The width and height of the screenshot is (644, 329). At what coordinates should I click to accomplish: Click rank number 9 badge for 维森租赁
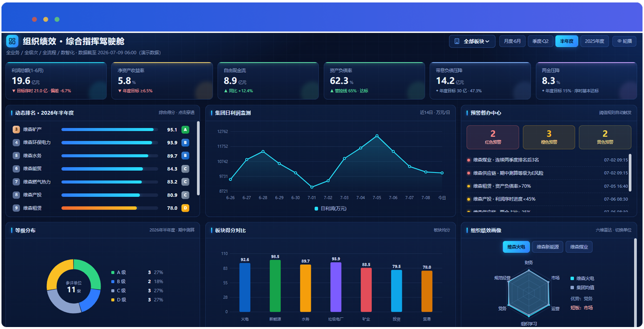(16, 208)
